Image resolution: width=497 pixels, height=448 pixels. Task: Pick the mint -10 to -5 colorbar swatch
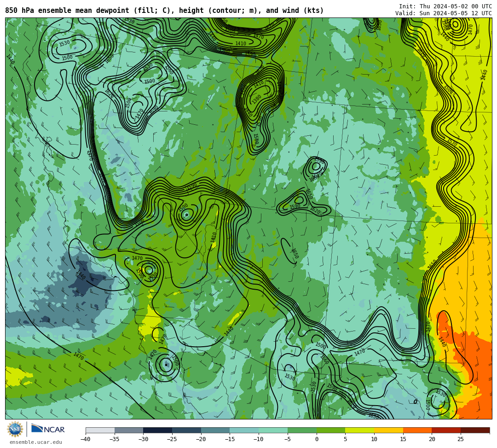click(x=273, y=430)
